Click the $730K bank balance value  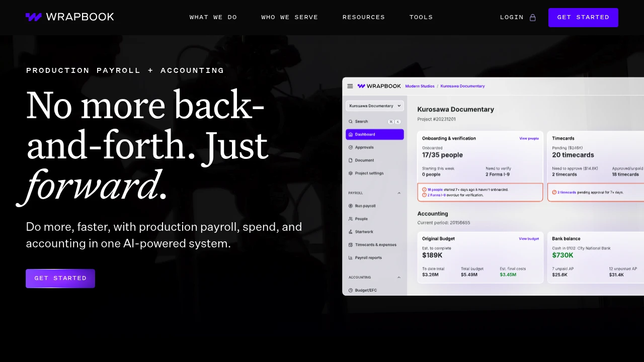(x=562, y=255)
